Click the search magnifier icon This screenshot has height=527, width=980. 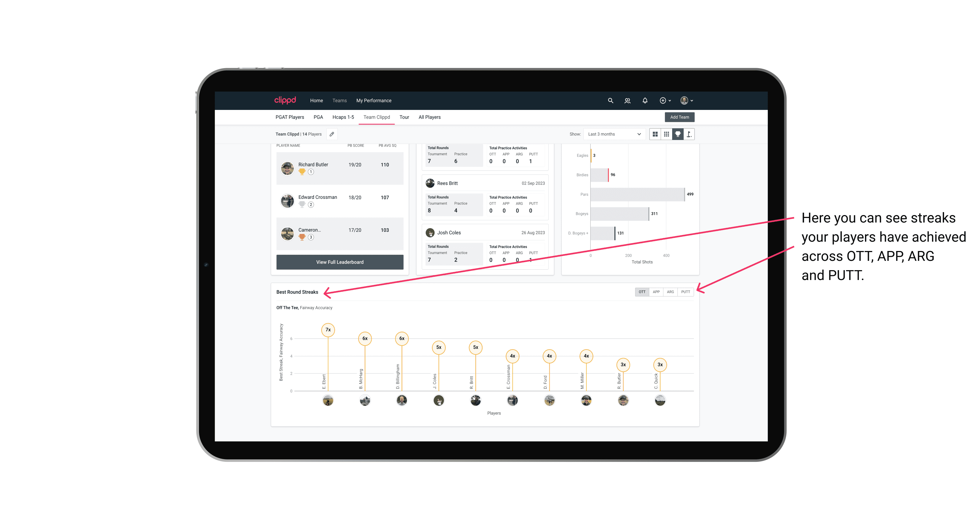click(x=610, y=101)
